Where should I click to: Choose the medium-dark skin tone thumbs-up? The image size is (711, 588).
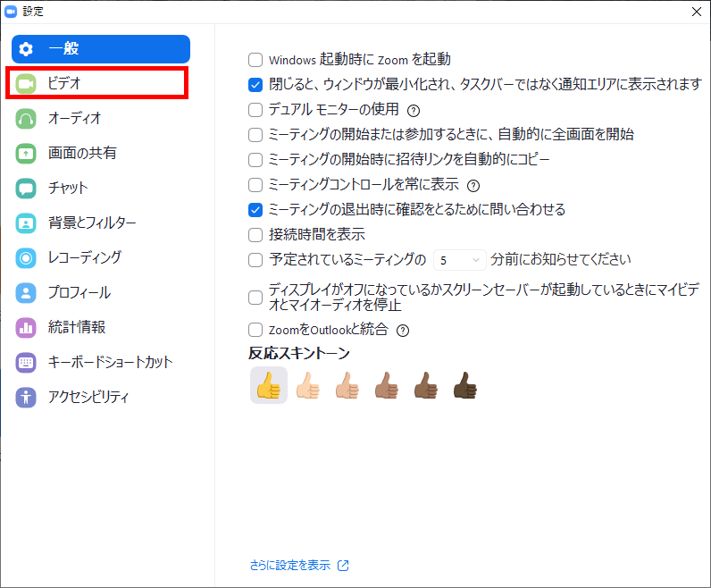426,385
